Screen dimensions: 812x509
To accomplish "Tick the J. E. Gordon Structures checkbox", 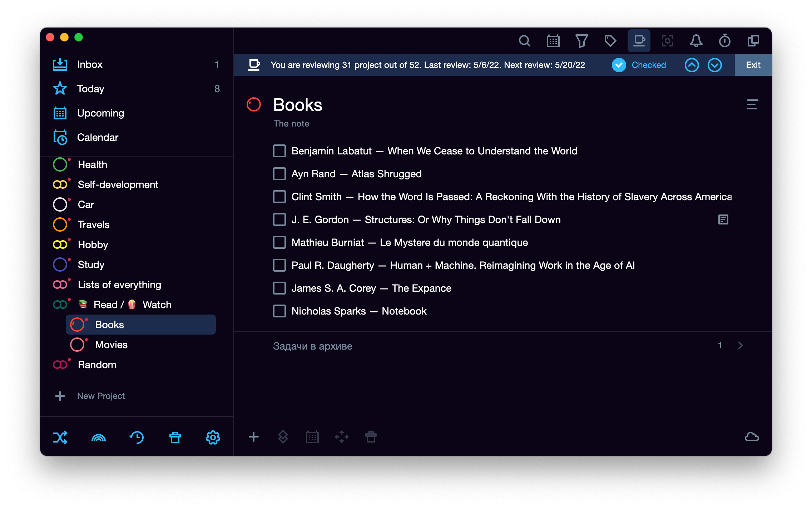I will (279, 219).
